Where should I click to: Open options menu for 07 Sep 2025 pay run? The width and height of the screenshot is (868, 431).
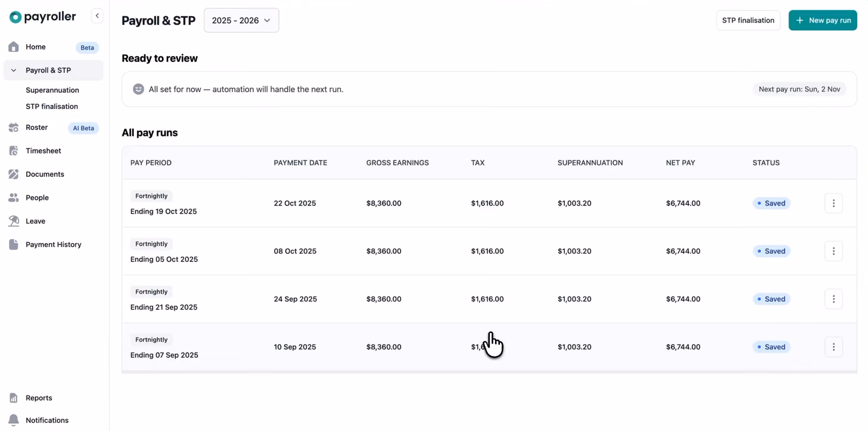coord(833,347)
